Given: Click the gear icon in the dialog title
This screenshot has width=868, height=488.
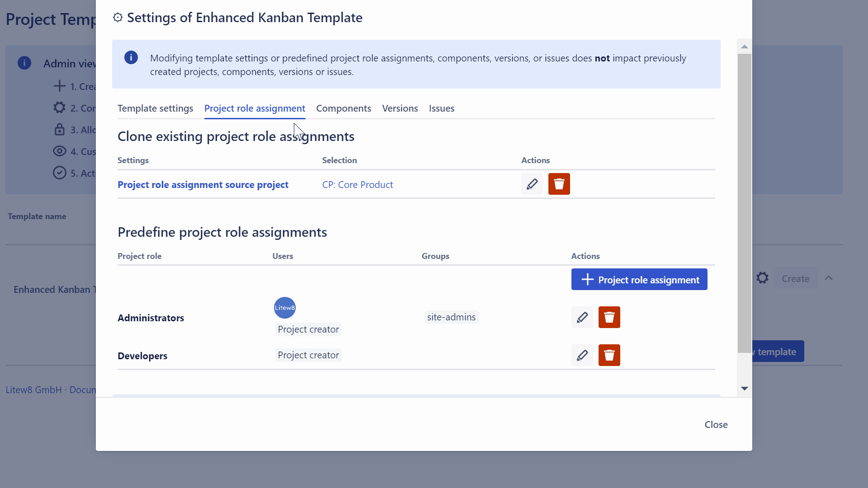Looking at the screenshot, I should coord(118,17).
